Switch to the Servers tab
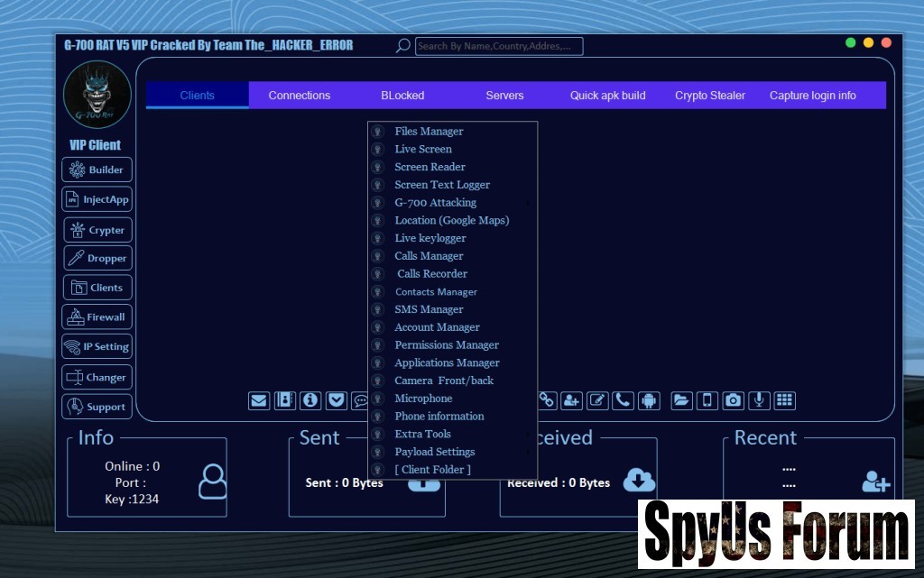Image resolution: width=924 pixels, height=578 pixels. tap(504, 96)
